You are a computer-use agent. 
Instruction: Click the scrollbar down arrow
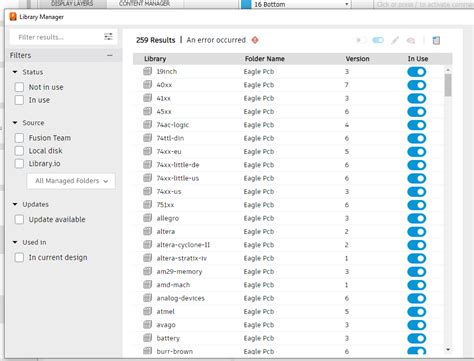click(448, 350)
